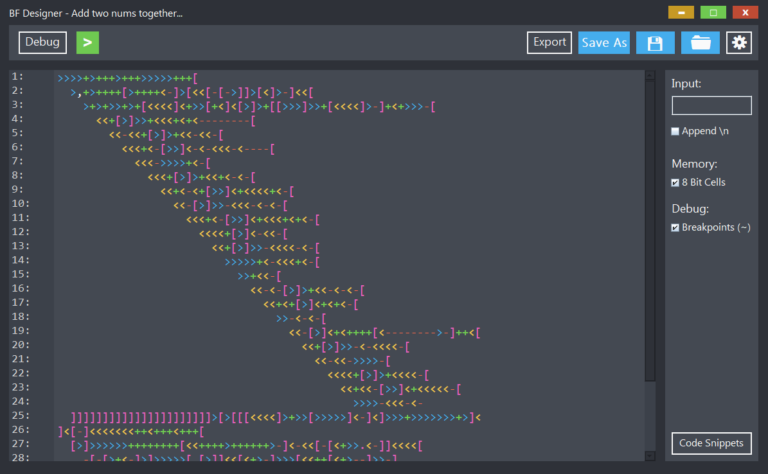Choose Save As in the toolbar

[604, 43]
